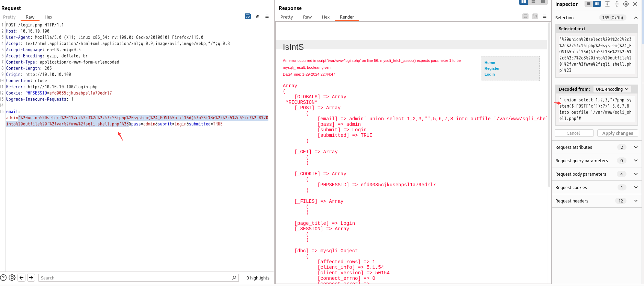
Task: Expand the Request headers section
Action: point(636,201)
